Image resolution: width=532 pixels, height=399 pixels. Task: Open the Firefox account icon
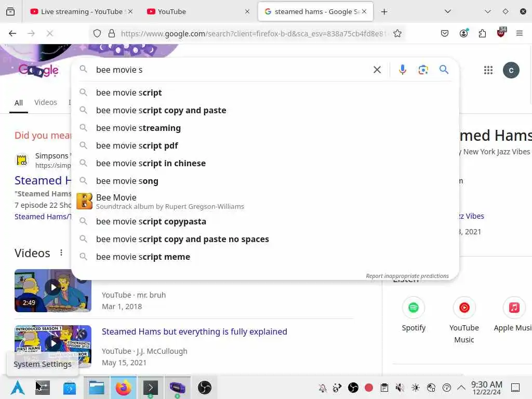(464, 33)
